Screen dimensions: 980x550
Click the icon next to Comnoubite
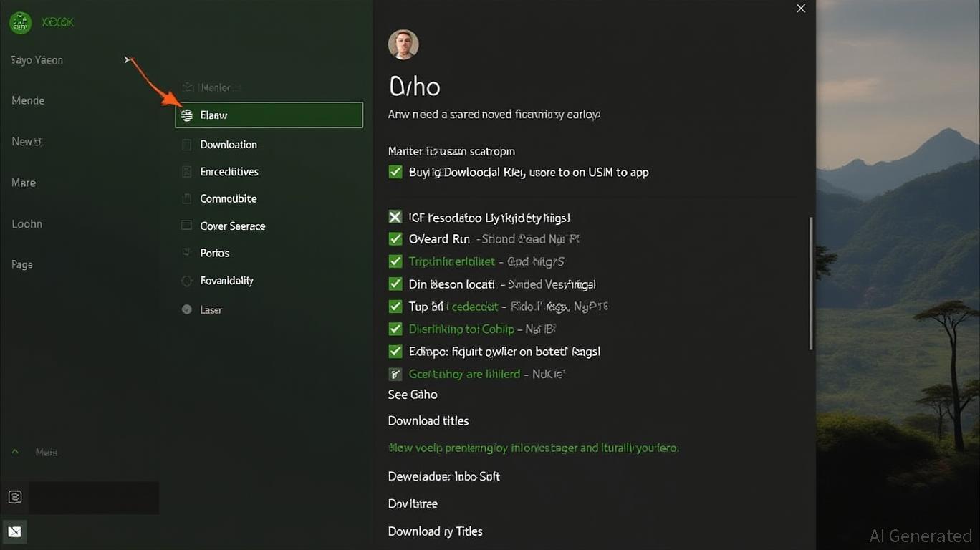click(x=187, y=199)
